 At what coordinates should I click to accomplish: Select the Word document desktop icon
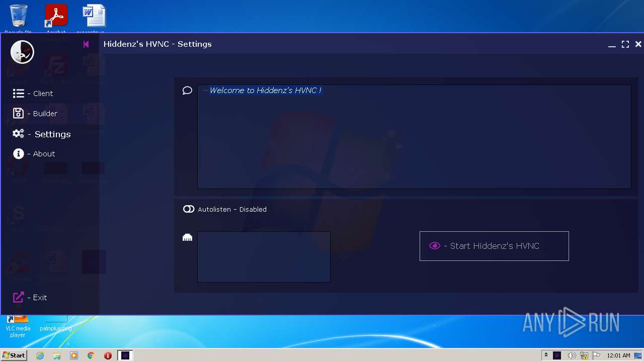coord(94,19)
